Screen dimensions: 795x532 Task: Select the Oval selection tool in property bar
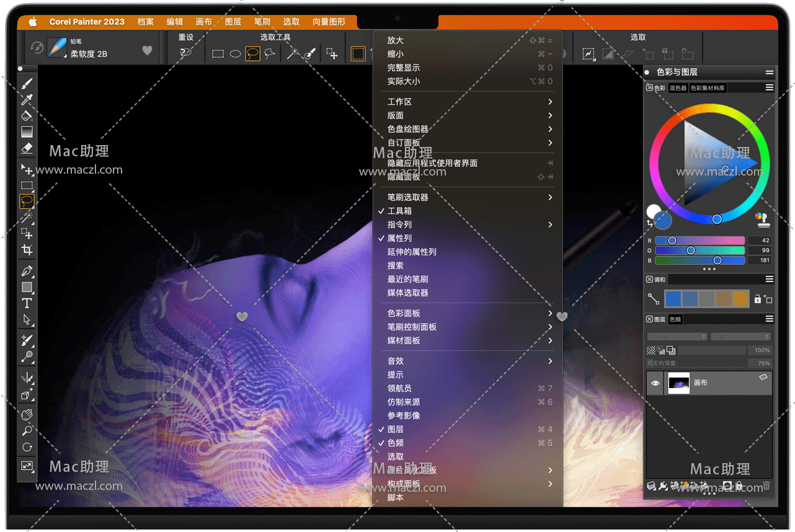[x=236, y=54]
